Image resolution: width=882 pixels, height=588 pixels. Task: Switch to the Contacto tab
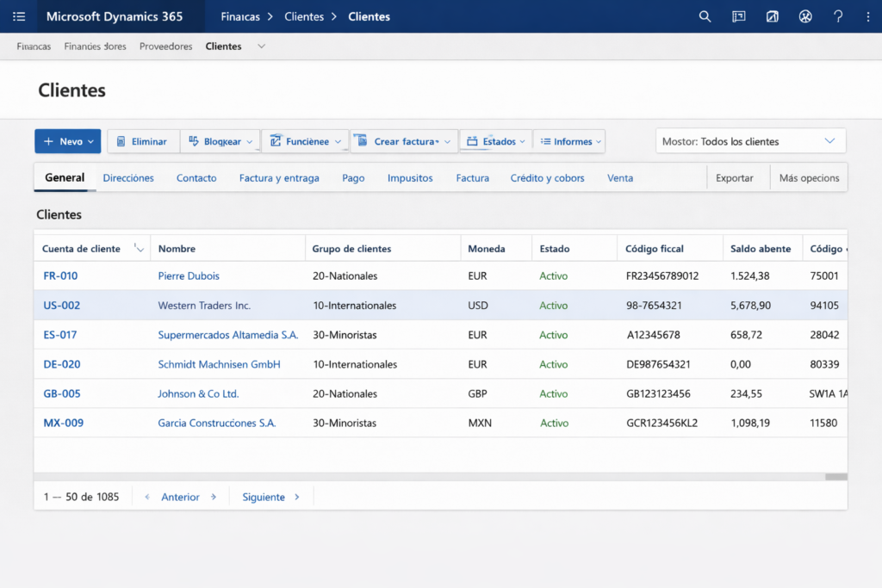coord(196,177)
